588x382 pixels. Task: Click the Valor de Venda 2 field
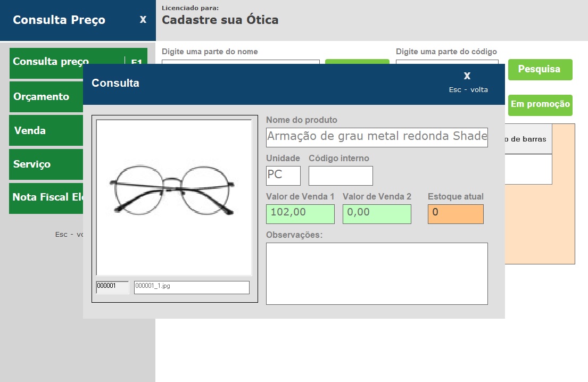point(377,214)
